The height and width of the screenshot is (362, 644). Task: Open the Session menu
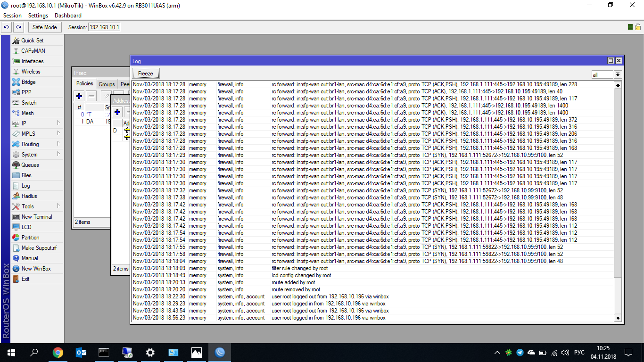(12, 16)
